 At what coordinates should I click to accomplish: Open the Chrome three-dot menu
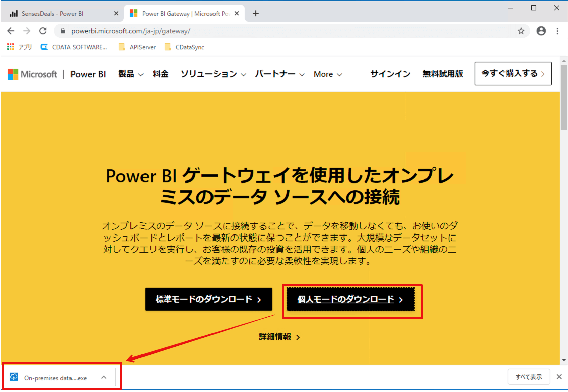tap(557, 31)
